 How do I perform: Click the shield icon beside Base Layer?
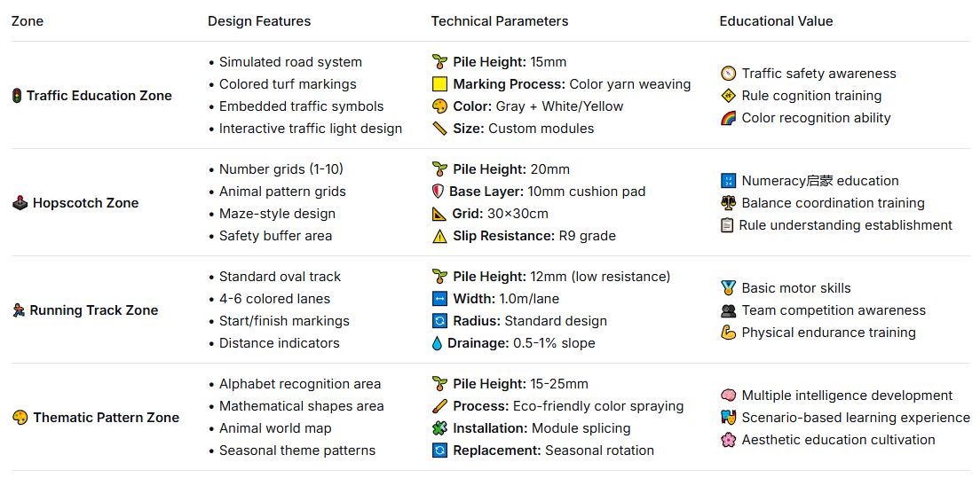438,192
